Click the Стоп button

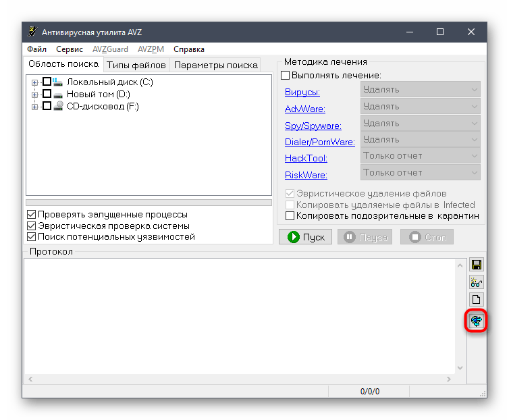pyautogui.click(x=427, y=237)
